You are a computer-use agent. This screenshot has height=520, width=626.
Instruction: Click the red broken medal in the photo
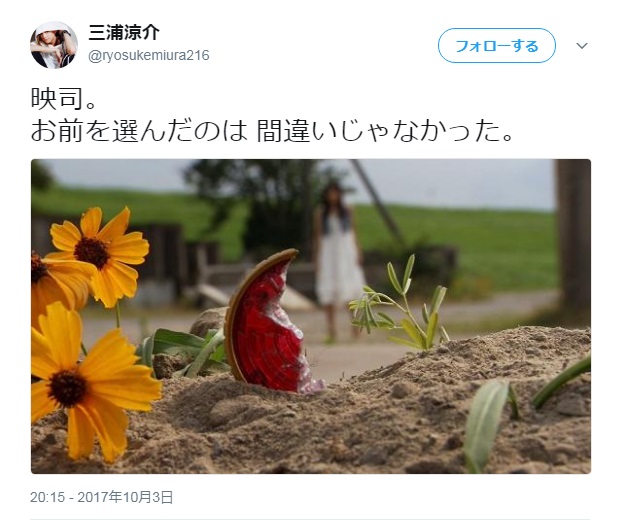coord(273,322)
